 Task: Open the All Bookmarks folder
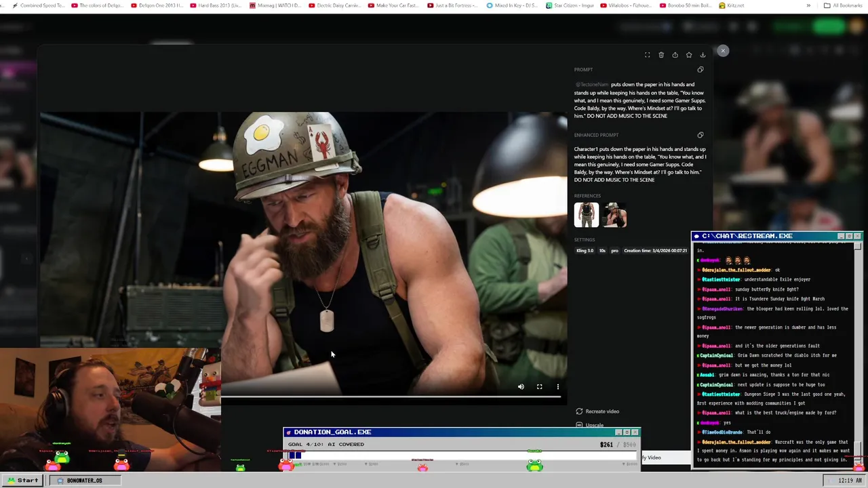(x=843, y=5)
